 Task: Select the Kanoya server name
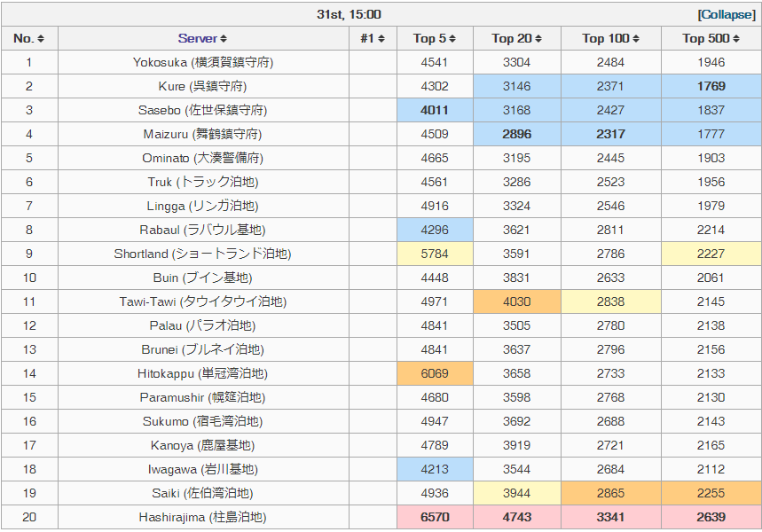202,444
